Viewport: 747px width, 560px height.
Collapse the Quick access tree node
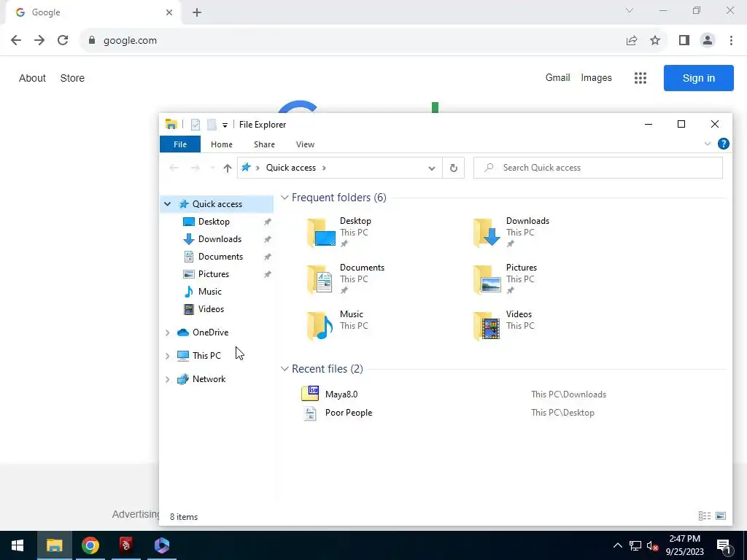click(x=167, y=204)
